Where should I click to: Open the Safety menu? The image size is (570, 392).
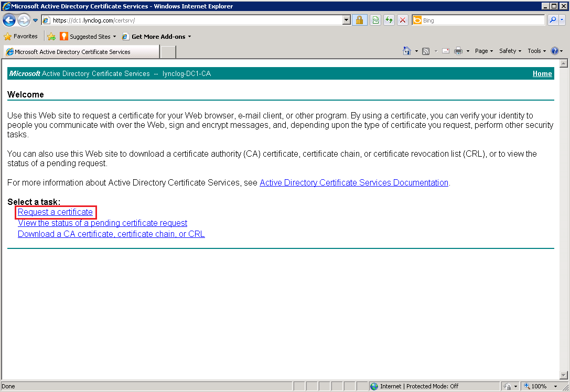(x=510, y=51)
